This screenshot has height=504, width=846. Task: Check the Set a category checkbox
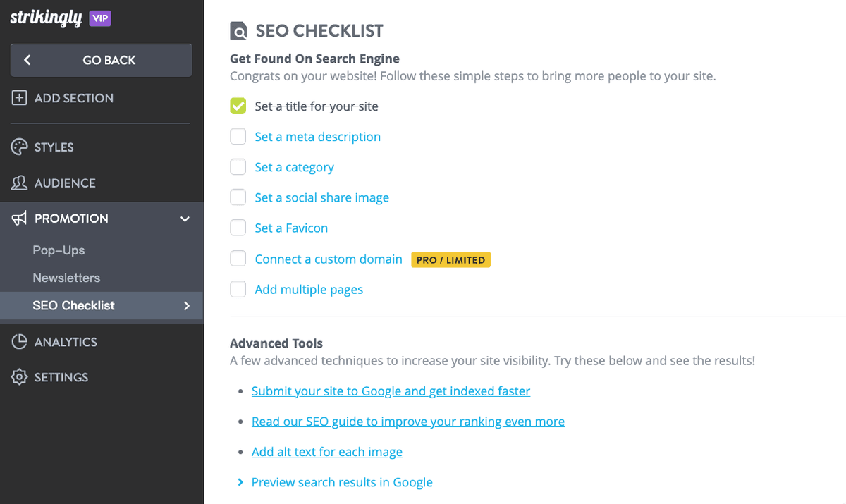click(x=238, y=166)
